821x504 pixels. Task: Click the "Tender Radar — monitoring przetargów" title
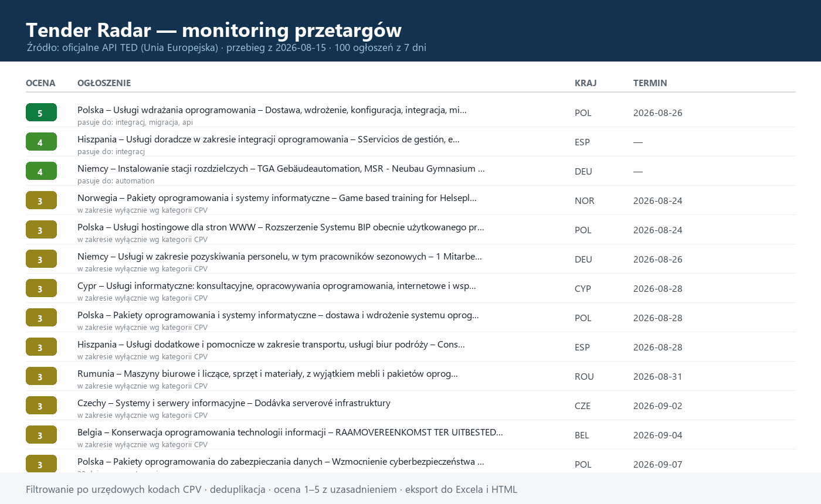coord(213,30)
